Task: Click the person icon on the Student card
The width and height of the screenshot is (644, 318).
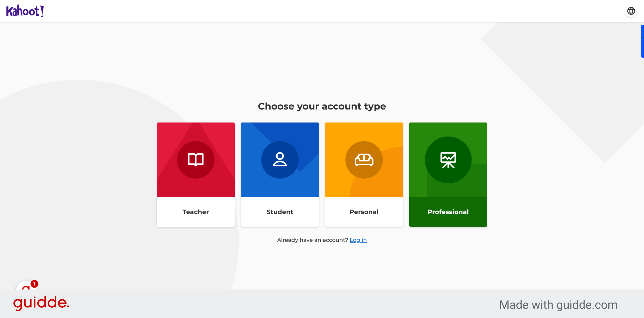Action: point(280,159)
